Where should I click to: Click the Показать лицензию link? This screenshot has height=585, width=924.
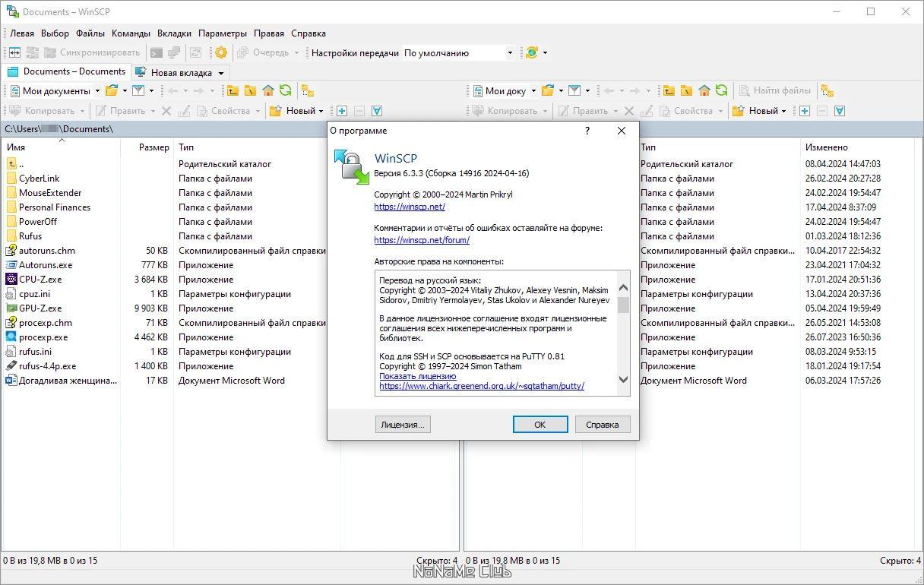tap(418, 376)
